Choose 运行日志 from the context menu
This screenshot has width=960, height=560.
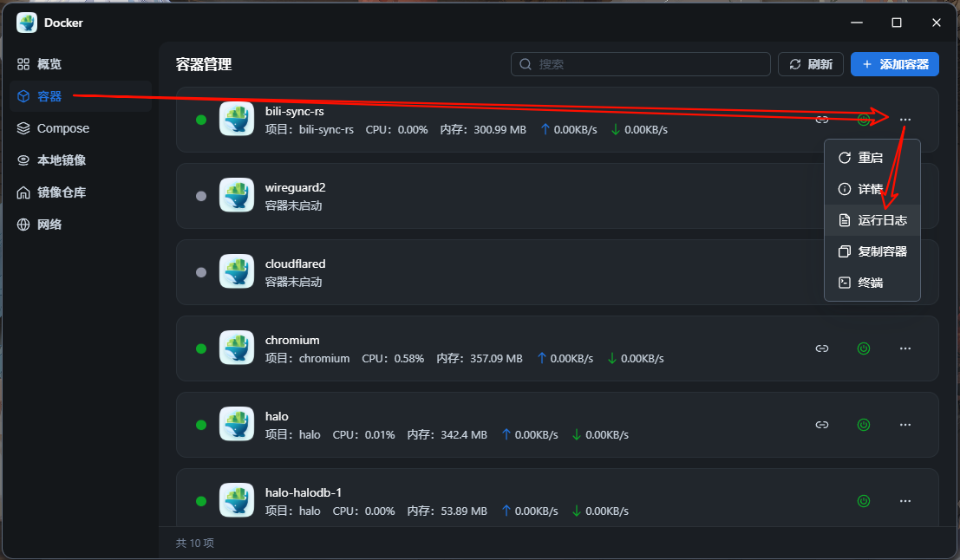click(872, 220)
